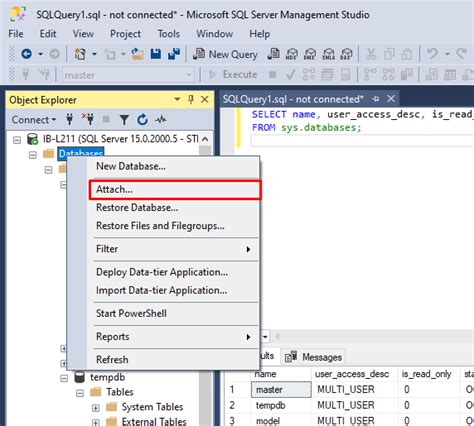Open the Project menu
Image resolution: width=474 pixels, height=426 pixels.
(125, 34)
